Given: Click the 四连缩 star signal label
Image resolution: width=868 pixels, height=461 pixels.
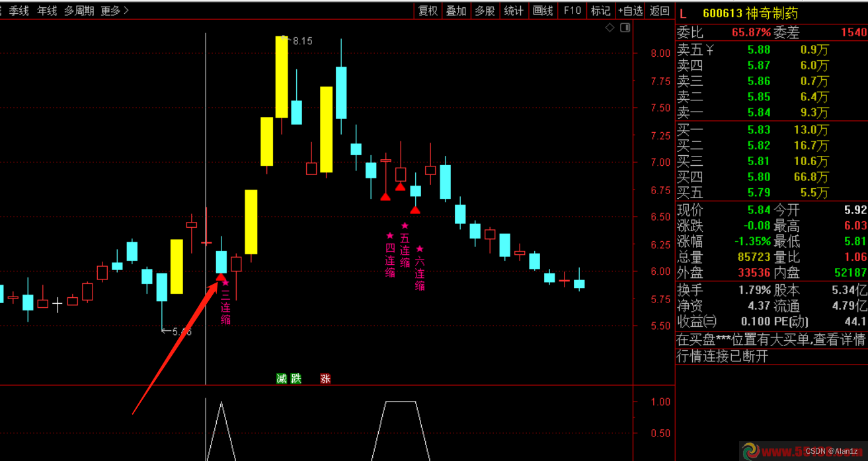Looking at the screenshot, I should tap(390, 255).
